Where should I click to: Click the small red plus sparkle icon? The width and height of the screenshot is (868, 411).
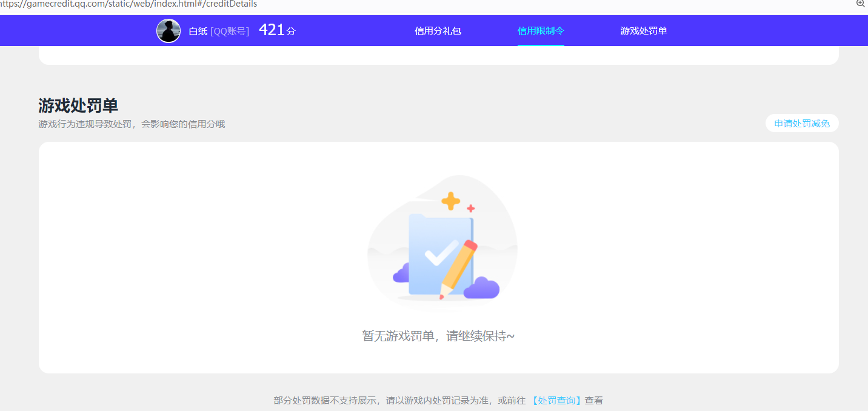tap(470, 208)
